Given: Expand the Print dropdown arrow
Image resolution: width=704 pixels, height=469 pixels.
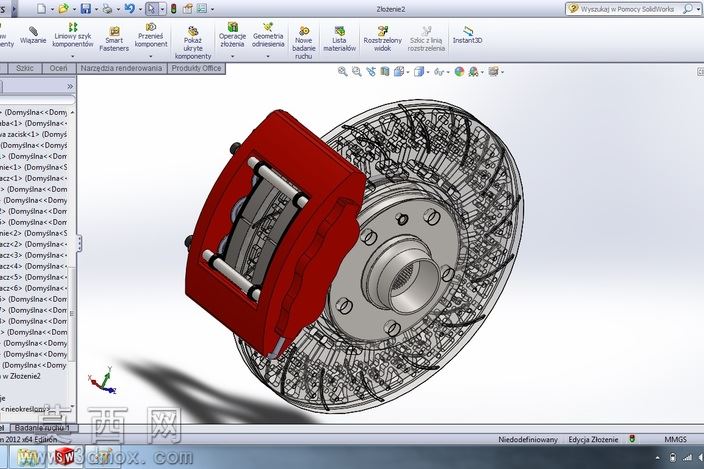Looking at the screenshot, I should [118, 9].
